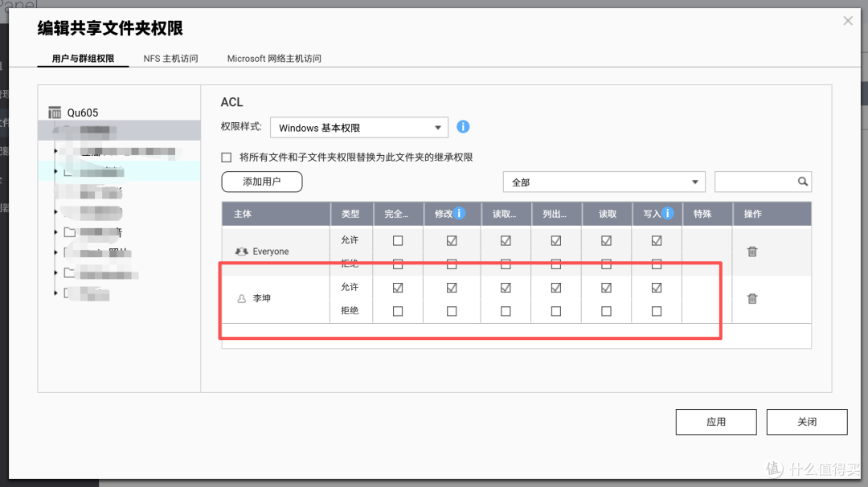Screen dimensions: 868x487
Task: Delete the 李坤 entry using its trash icon
Action: (751, 298)
